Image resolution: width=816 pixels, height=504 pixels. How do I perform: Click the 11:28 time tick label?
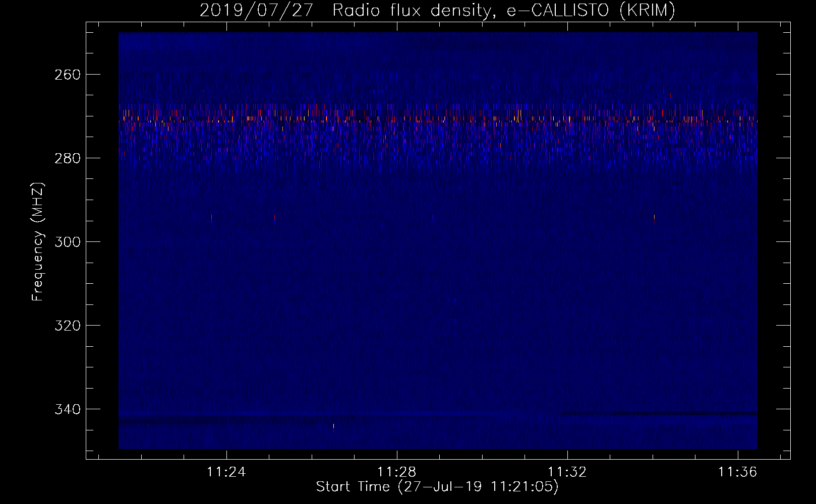point(397,472)
